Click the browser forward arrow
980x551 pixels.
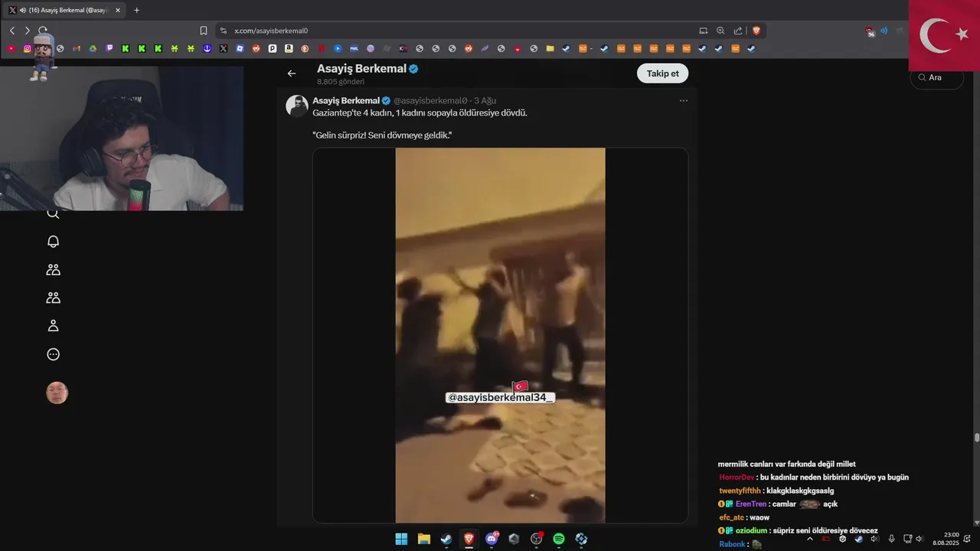point(28,31)
